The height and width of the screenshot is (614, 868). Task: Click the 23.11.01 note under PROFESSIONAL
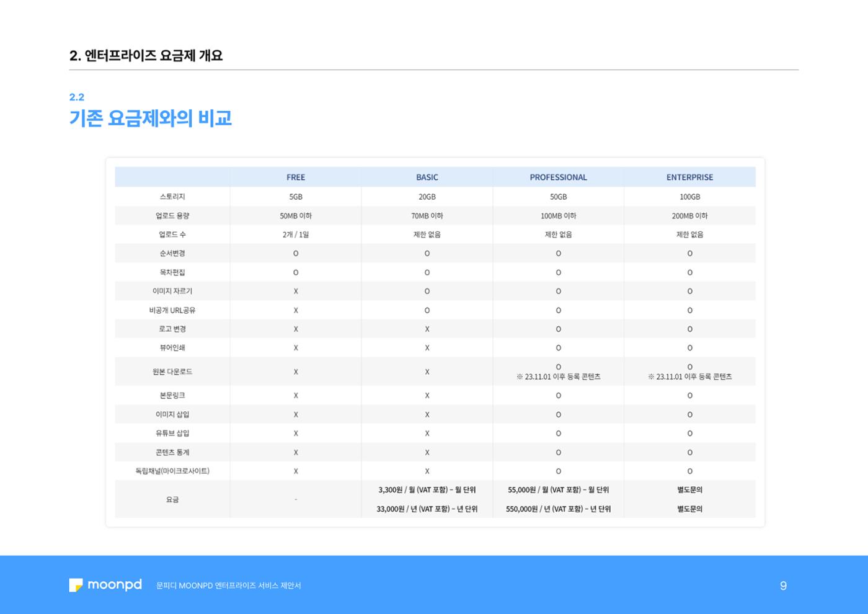pyautogui.click(x=558, y=376)
